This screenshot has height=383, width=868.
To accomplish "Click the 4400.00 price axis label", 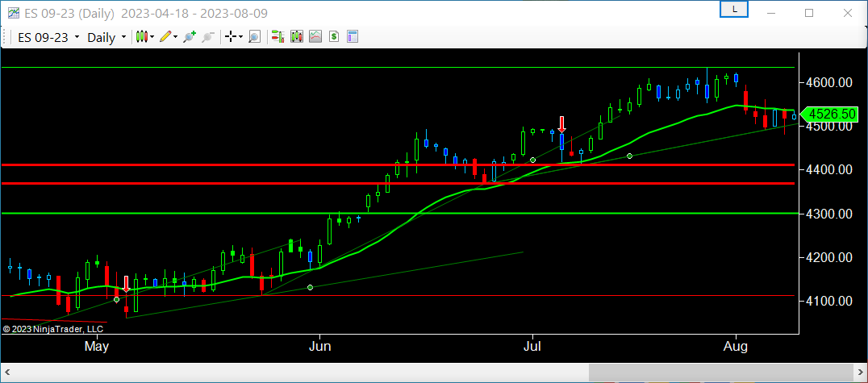I will click(830, 170).
